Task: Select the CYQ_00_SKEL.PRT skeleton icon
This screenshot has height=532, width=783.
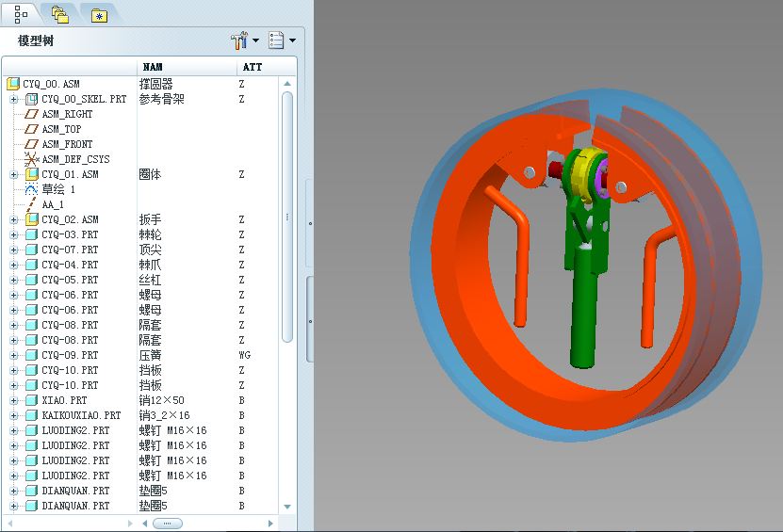Action: (x=31, y=99)
